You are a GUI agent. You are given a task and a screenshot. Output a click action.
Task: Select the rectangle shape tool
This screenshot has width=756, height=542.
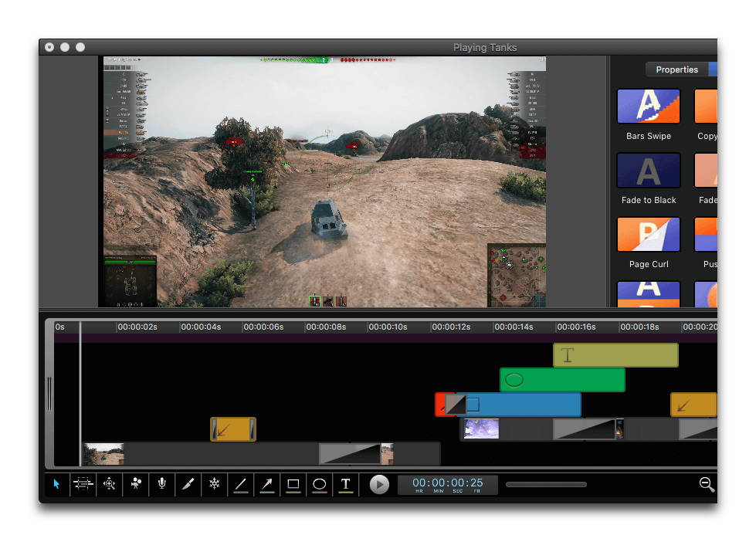(293, 484)
